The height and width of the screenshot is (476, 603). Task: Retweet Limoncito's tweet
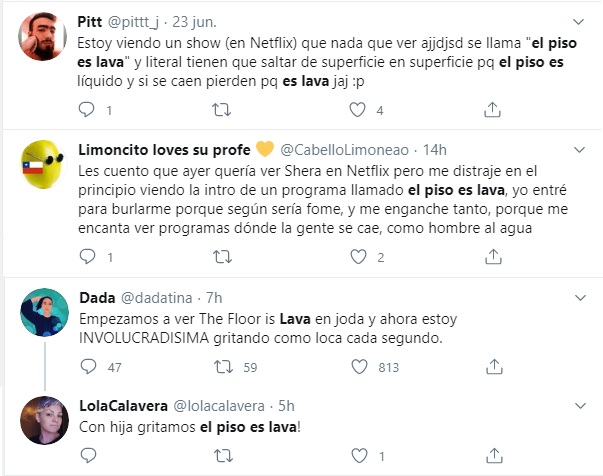222,258
